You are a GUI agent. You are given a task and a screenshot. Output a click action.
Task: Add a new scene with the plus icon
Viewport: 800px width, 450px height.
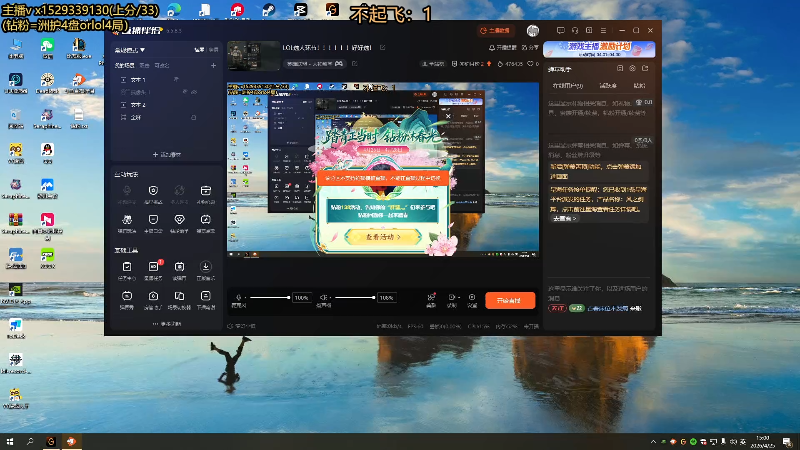[x=213, y=65]
